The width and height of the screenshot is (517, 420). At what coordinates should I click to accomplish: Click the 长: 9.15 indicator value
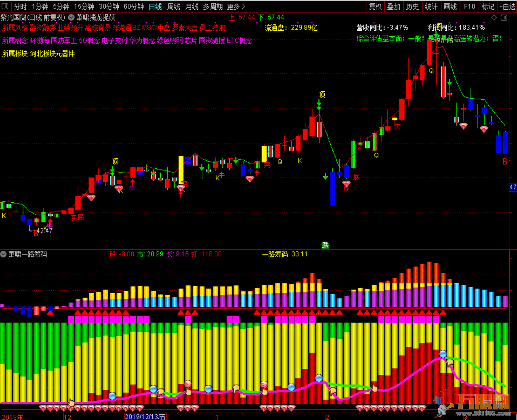[x=177, y=254]
